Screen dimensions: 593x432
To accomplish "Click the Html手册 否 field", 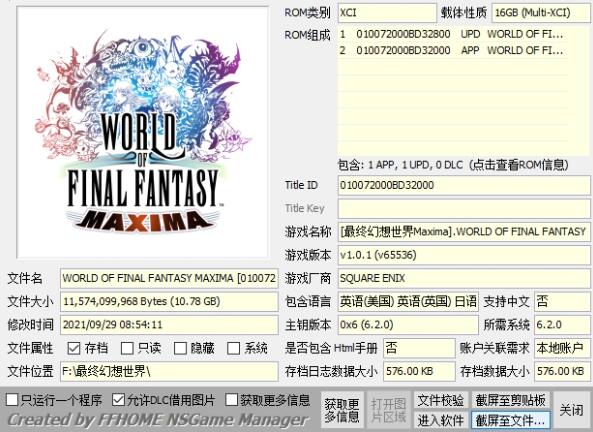I will [419, 348].
